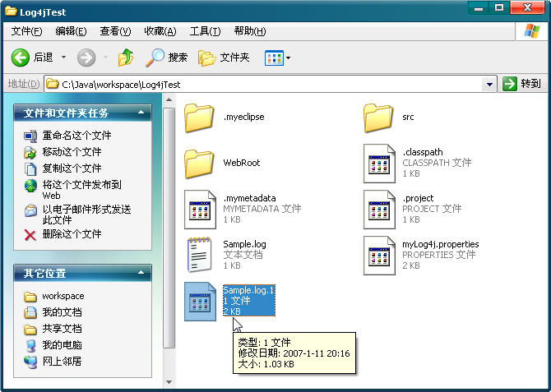Open 我的电脑 in other places

tap(62, 345)
